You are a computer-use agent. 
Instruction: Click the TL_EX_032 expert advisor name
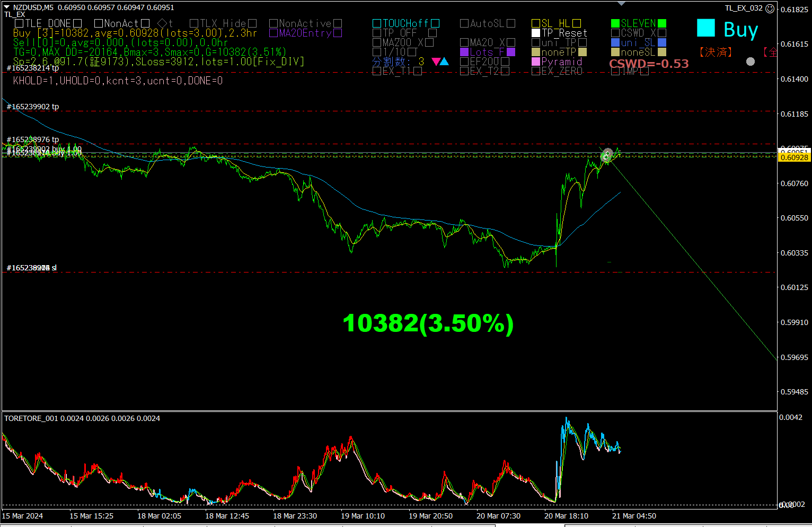pyautogui.click(x=744, y=8)
